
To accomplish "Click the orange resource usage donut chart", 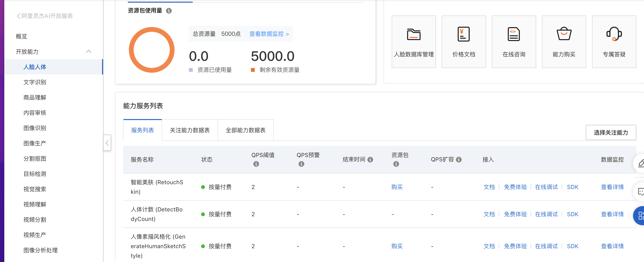I will [x=151, y=50].
